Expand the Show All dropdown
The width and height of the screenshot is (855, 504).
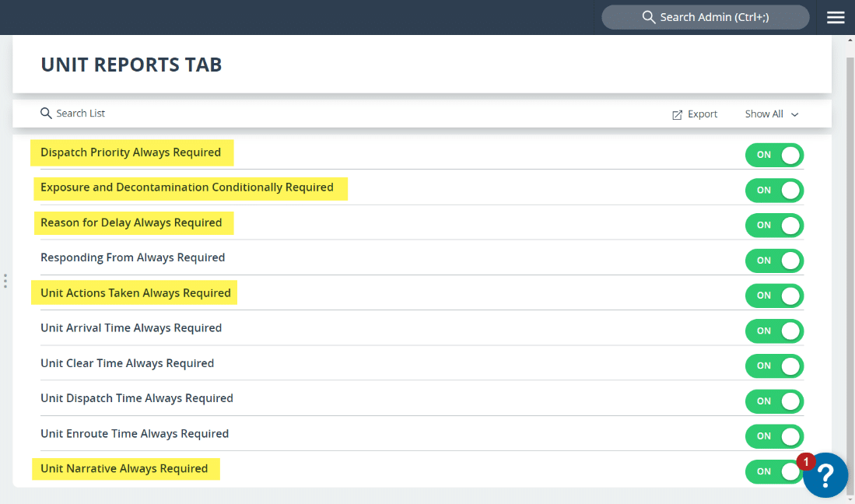pyautogui.click(x=772, y=114)
